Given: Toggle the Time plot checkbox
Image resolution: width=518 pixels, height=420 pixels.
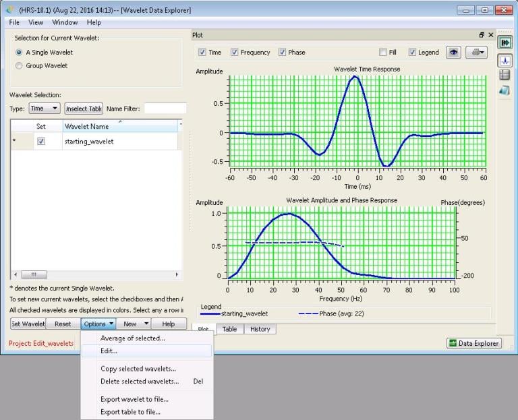Looking at the screenshot, I should click(202, 52).
